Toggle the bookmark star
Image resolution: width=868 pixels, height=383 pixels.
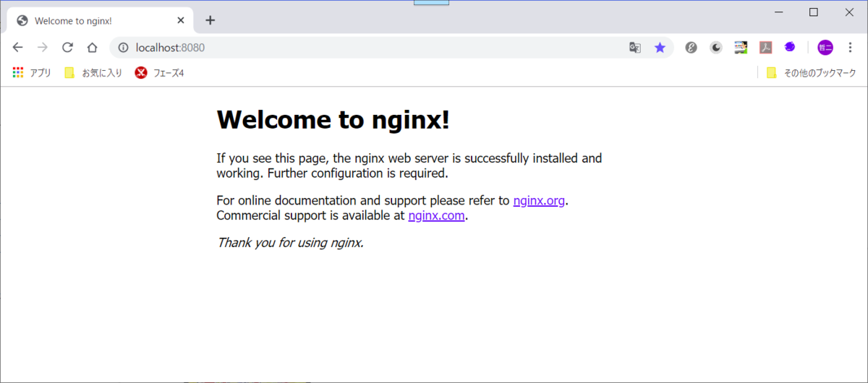click(x=660, y=48)
